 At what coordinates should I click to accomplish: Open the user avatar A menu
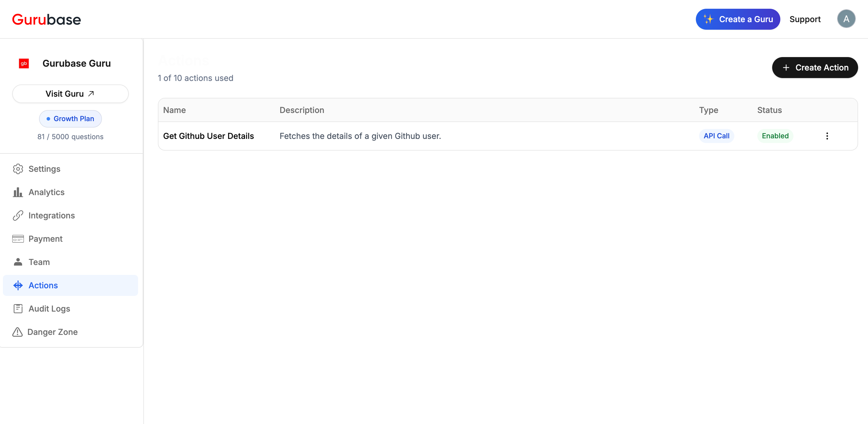tap(846, 19)
